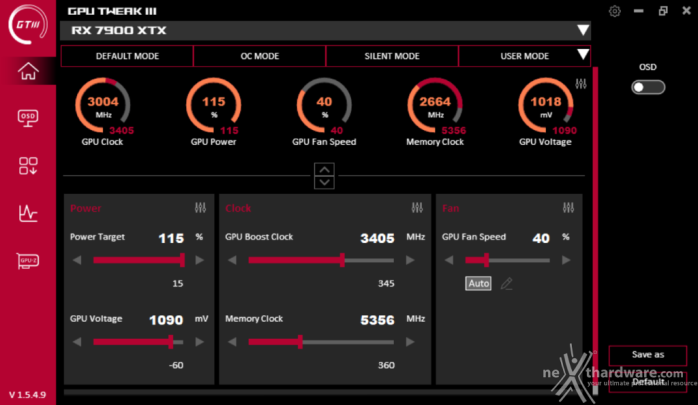
Task: Click the GT III logo
Action: coord(28,24)
